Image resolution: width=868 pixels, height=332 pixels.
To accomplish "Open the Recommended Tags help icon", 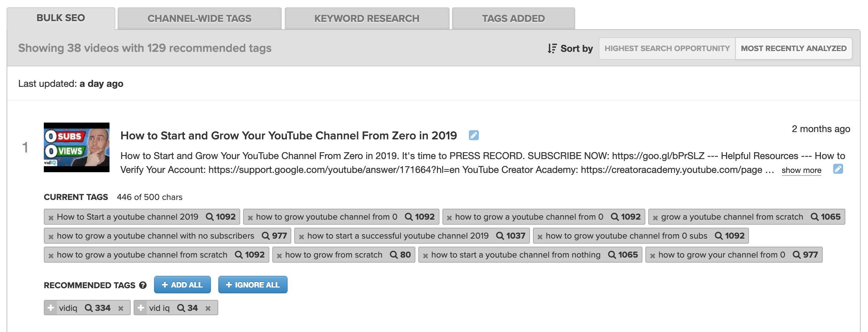I will point(143,285).
